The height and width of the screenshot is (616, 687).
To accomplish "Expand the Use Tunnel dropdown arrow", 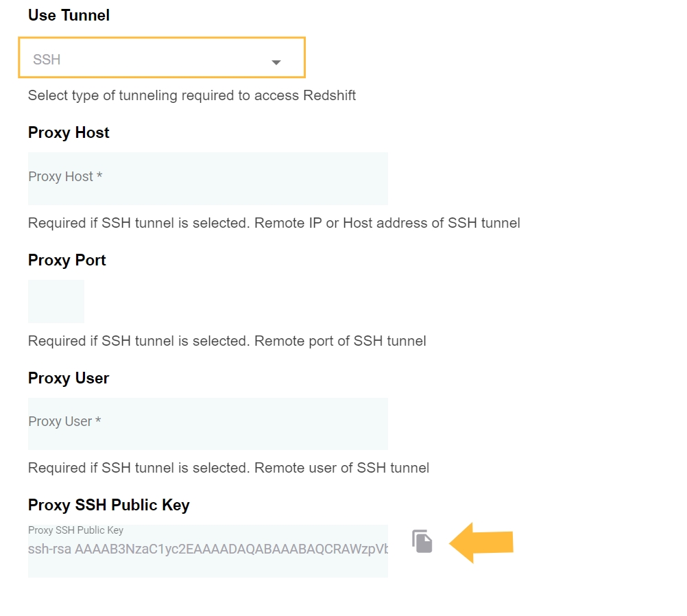I will coord(276,62).
